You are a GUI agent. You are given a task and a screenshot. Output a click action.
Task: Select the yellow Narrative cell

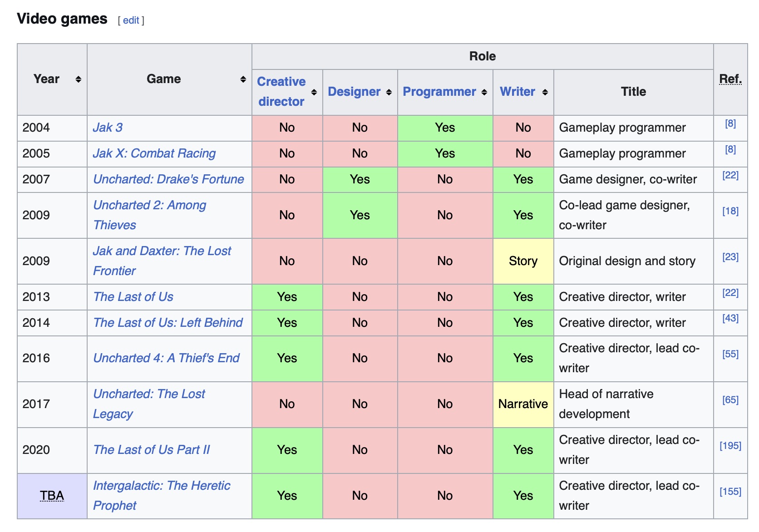[523, 404]
